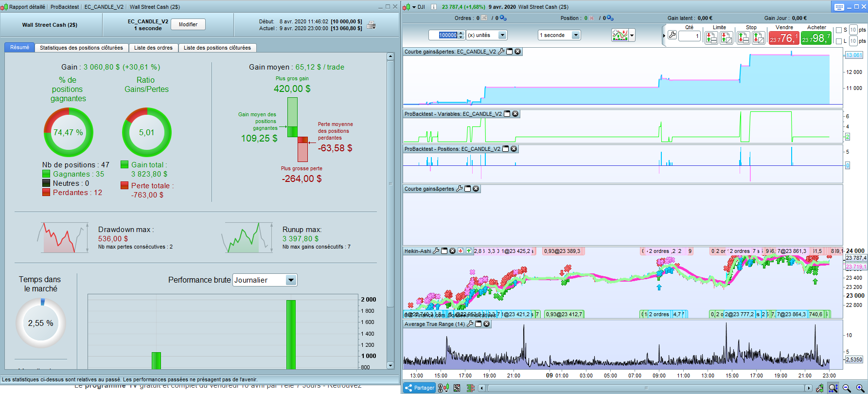Maximize the ProBacktest Positions panel
868x394 pixels.
[506, 149]
